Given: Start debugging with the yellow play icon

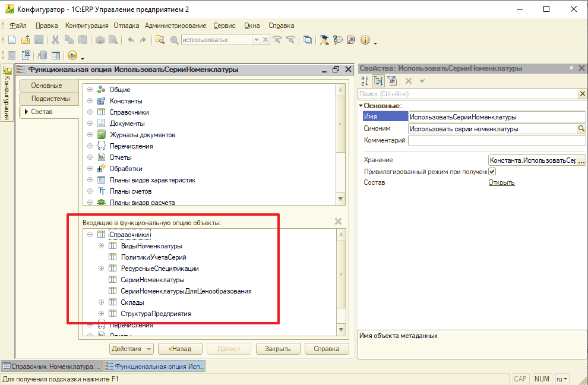Looking at the screenshot, I should click(x=72, y=55).
